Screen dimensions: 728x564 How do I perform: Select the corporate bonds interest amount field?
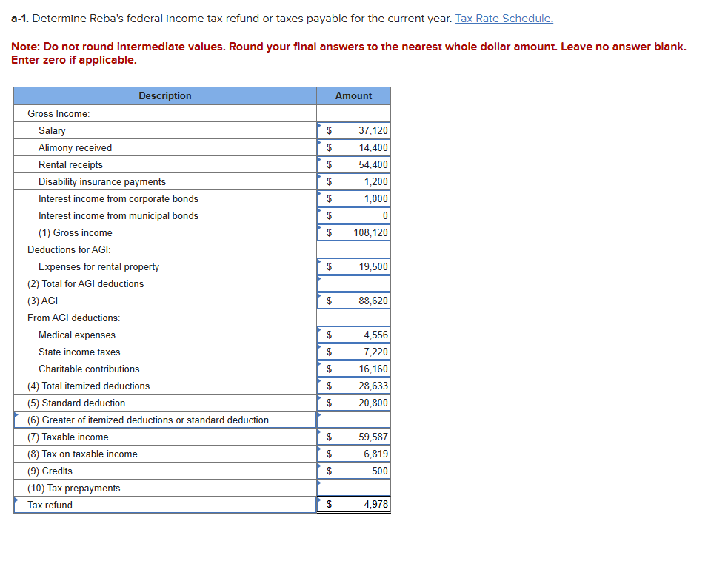click(353, 198)
